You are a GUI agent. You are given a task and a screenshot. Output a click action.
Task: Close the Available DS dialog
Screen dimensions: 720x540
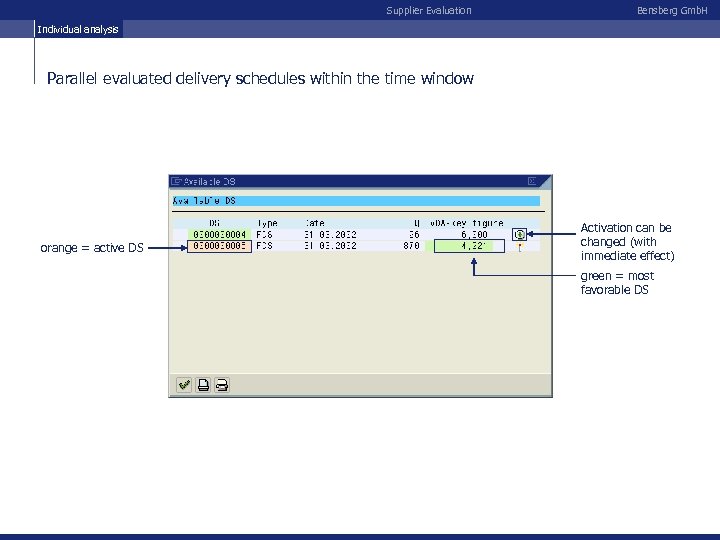[x=532, y=181]
